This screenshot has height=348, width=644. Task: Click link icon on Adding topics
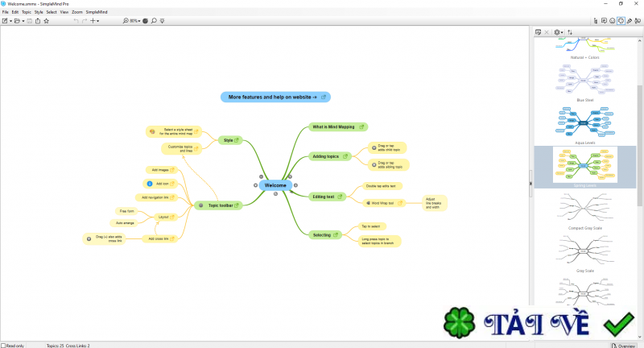pyautogui.click(x=345, y=156)
